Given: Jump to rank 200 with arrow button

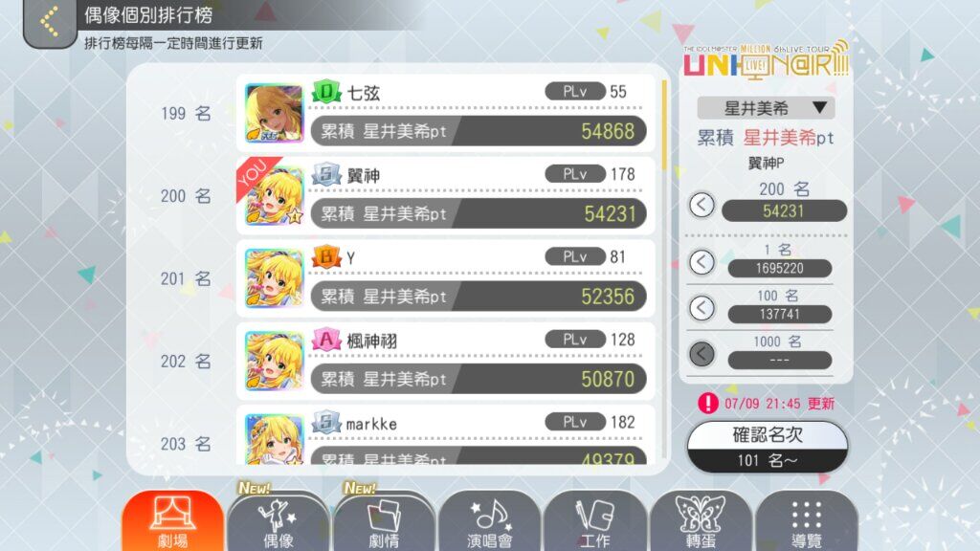Looking at the screenshot, I should coord(702,205).
